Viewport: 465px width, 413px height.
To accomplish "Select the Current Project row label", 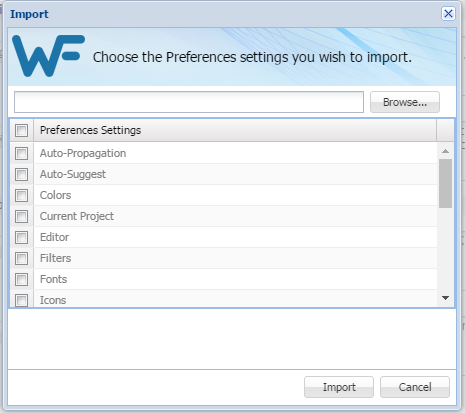I will pyautogui.click(x=77, y=216).
